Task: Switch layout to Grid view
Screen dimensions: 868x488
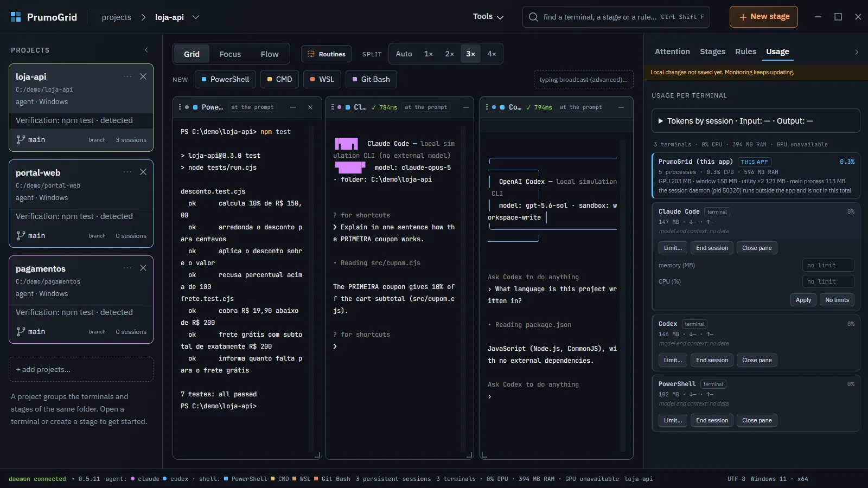Action: (x=192, y=54)
